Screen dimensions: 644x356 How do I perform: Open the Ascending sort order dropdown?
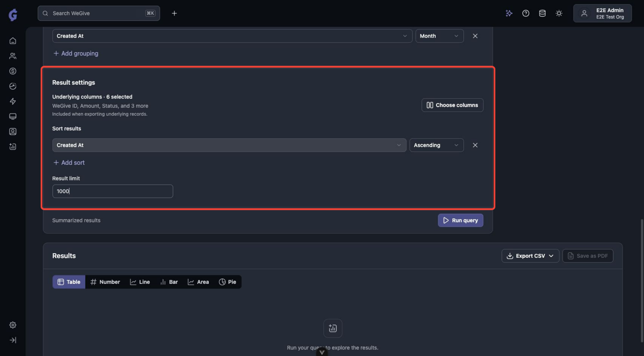pyautogui.click(x=436, y=145)
